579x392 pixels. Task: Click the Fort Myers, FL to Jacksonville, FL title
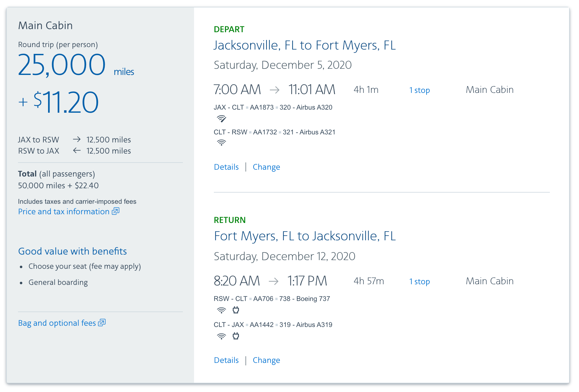(305, 236)
